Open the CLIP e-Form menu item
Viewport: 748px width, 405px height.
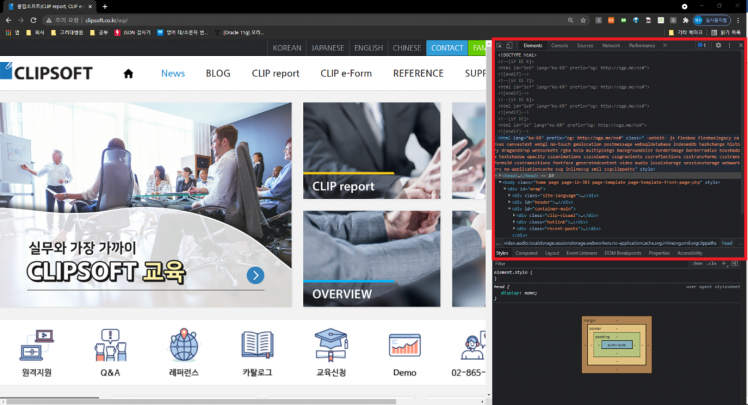pos(346,73)
